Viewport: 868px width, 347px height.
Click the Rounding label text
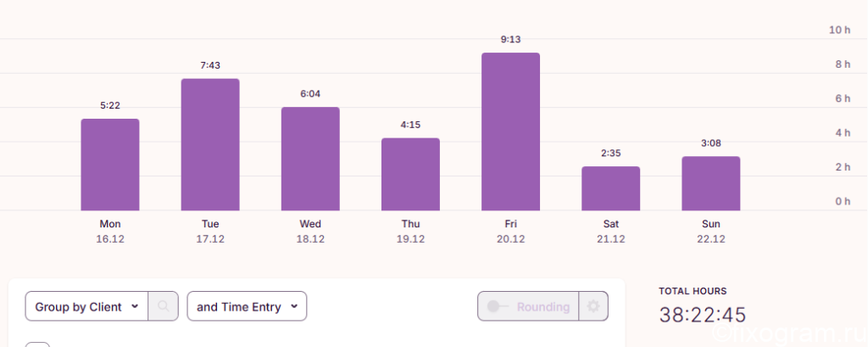pos(543,306)
